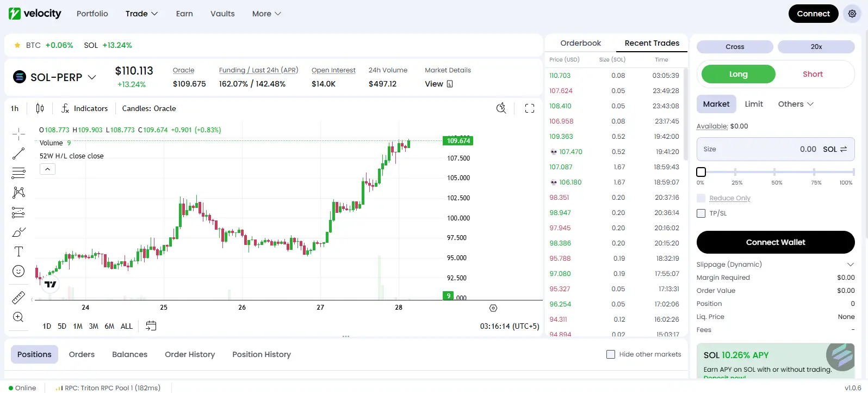Select the trend line drawing tool
The height and width of the screenshot is (393, 868).
click(18, 153)
